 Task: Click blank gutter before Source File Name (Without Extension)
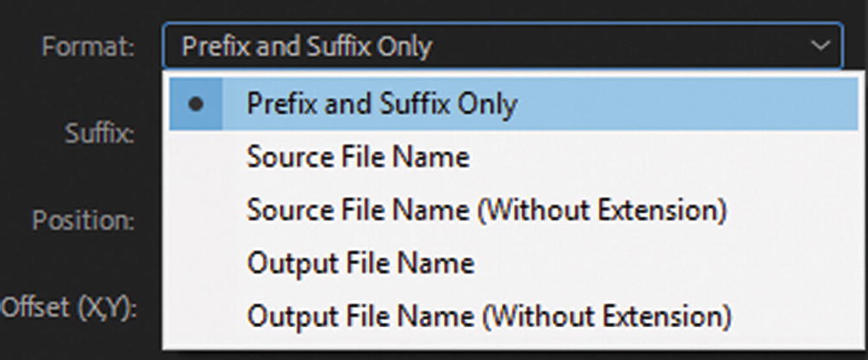pyautogui.click(x=196, y=210)
